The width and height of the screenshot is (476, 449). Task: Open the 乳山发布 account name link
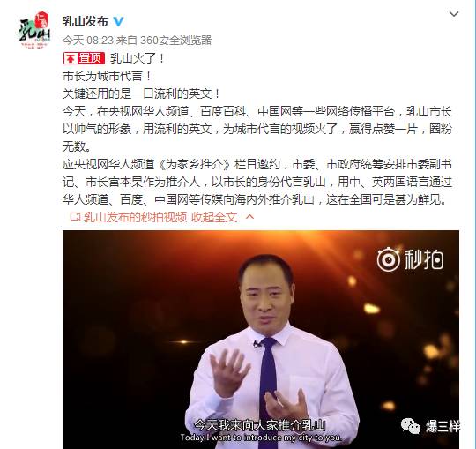click(86, 21)
